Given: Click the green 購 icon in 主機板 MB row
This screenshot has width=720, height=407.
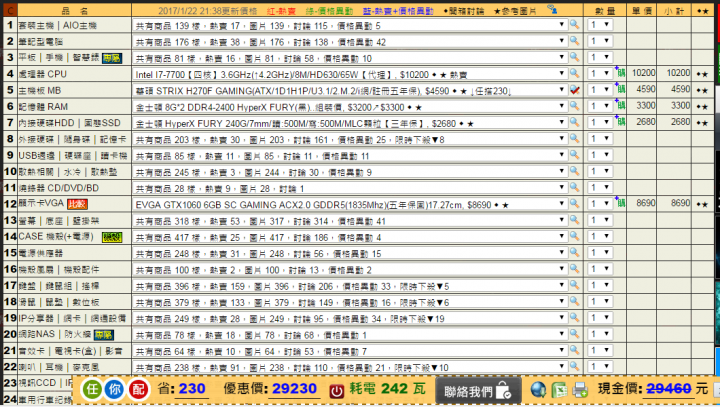Looking at the screenshot, I should coord(620,89).
